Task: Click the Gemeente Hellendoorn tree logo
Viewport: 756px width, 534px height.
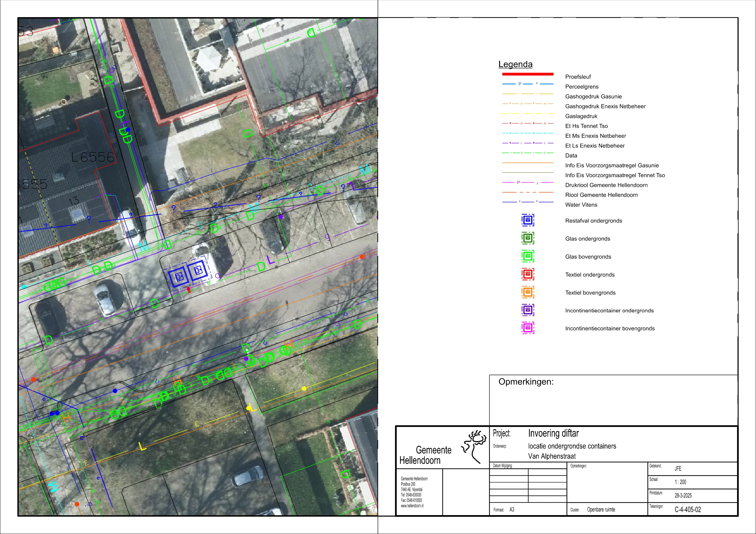Action: pyautogui.click(x=474, y=447)
